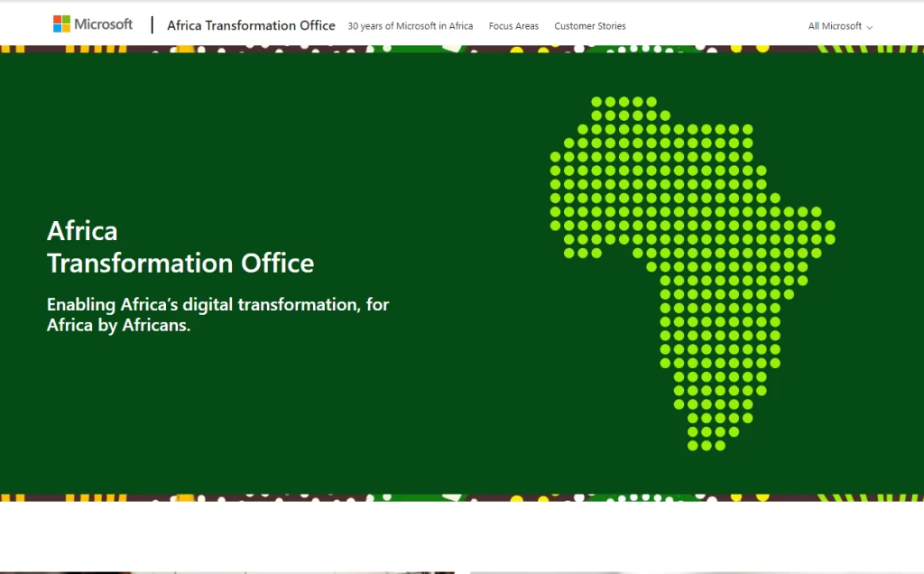Click the blue square in Microsoft logo
The width and height of the screenshot is (924, 574).
[x=57, y=29]
